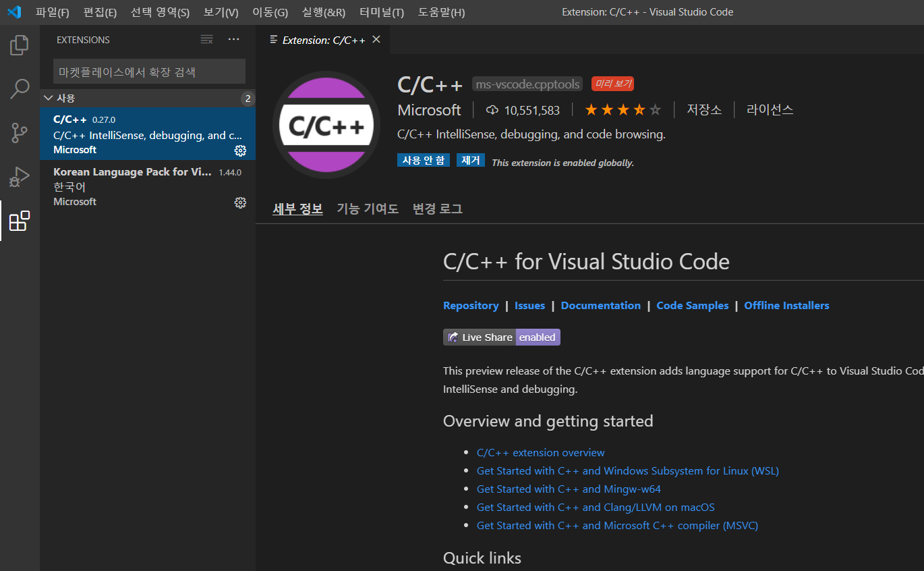This screenshot has width=924, height=571.
Task: Click the C/C++ extension title heading
Action: (x=430, y=84)
